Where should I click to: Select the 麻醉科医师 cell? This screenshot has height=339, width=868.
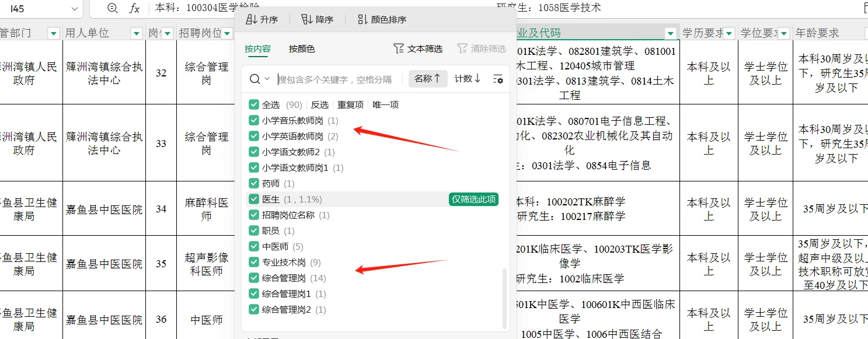click(207, 209)
